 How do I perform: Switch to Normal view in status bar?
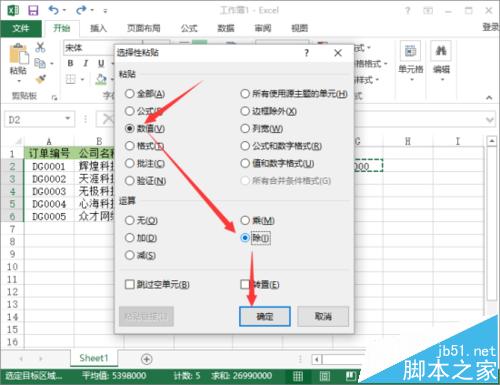(298, 376)
